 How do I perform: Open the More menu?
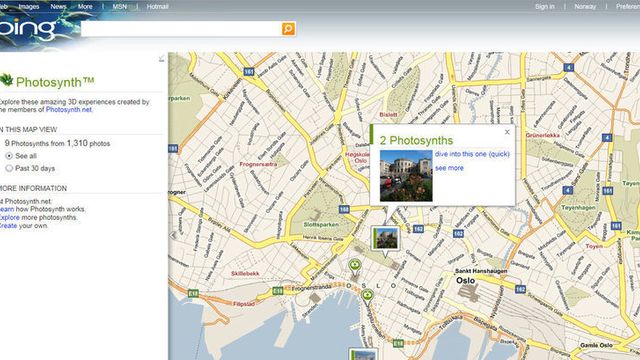coord(85,7)
